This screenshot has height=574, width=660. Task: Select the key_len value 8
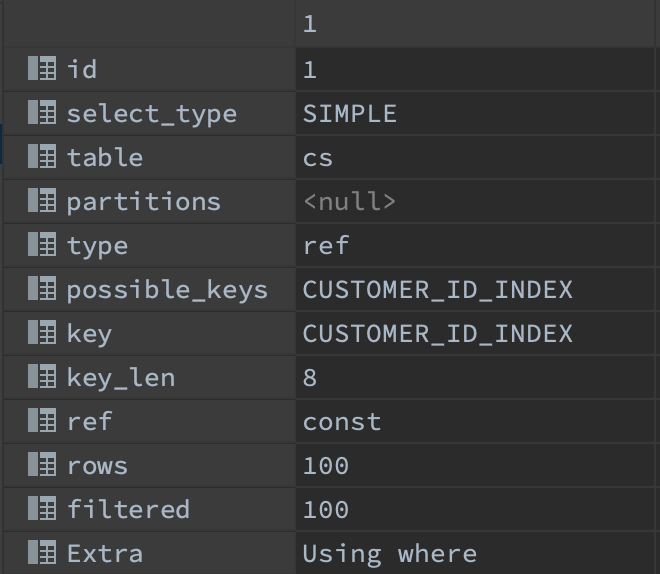310,378
